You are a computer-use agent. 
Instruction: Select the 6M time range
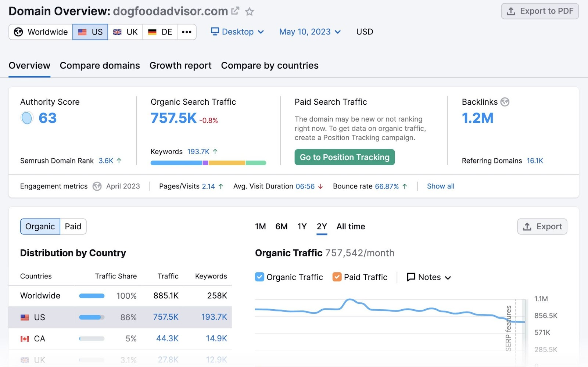click(x=282, y=227)
